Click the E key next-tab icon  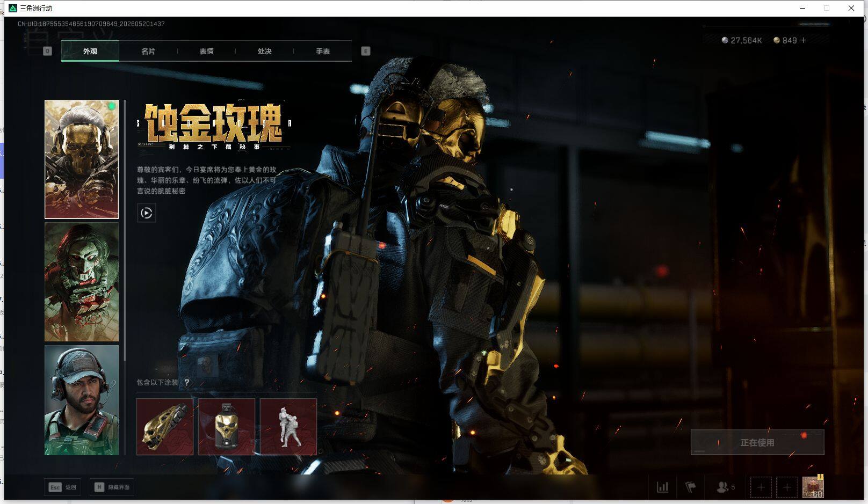tap(366, 51)
